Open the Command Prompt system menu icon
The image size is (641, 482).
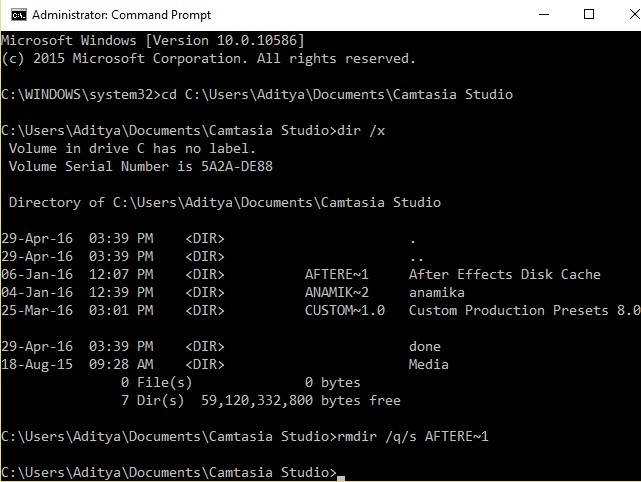pos(15,15)
